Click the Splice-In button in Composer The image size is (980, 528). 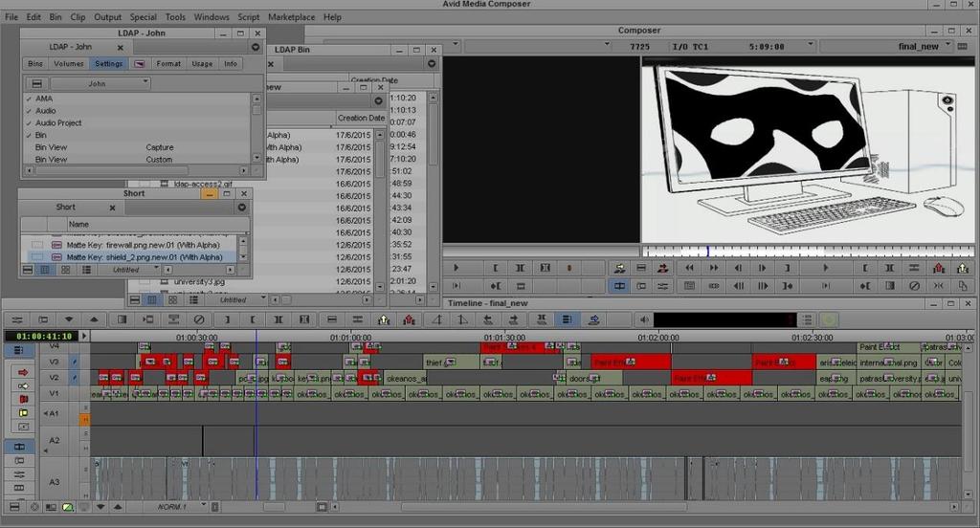[x=619, y=268]
